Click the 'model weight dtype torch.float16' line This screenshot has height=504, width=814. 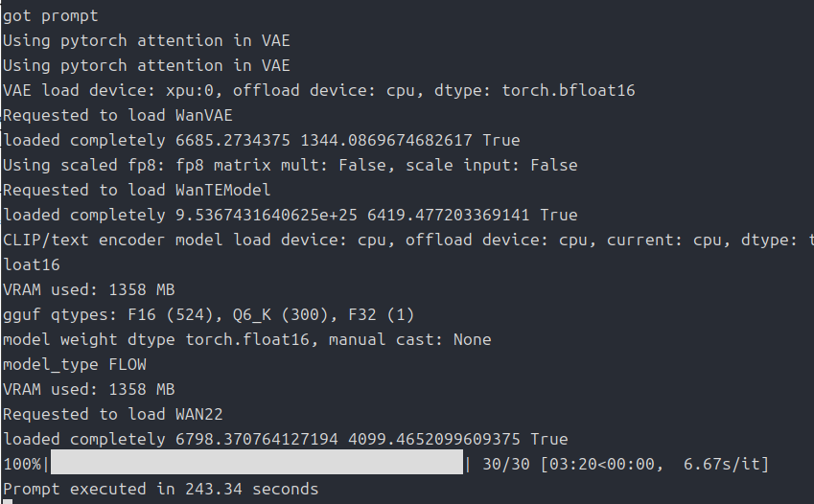[246, 339]
